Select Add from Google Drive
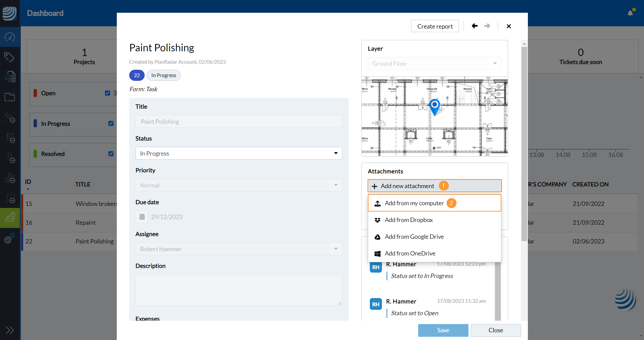This screenshot has width=644, height=340. pyautogui.click(x=414, y=237)
